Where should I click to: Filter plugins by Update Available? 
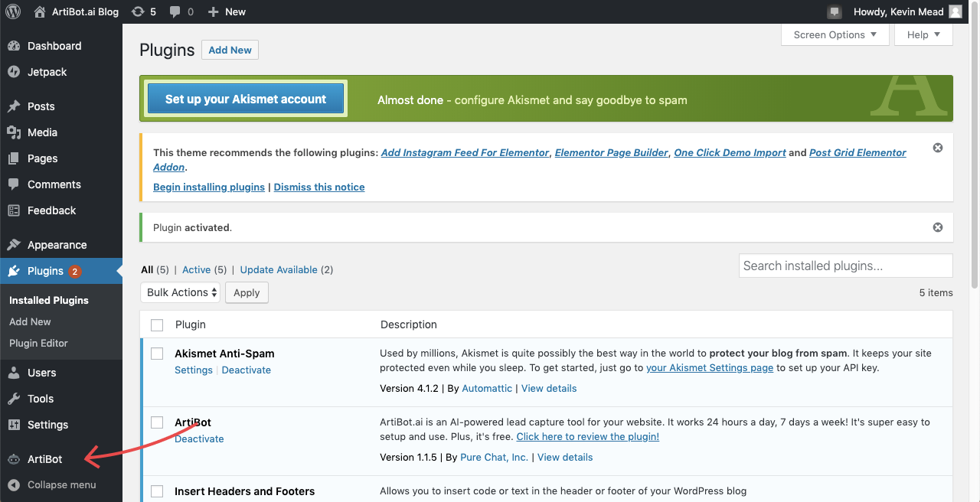(279, 269)
